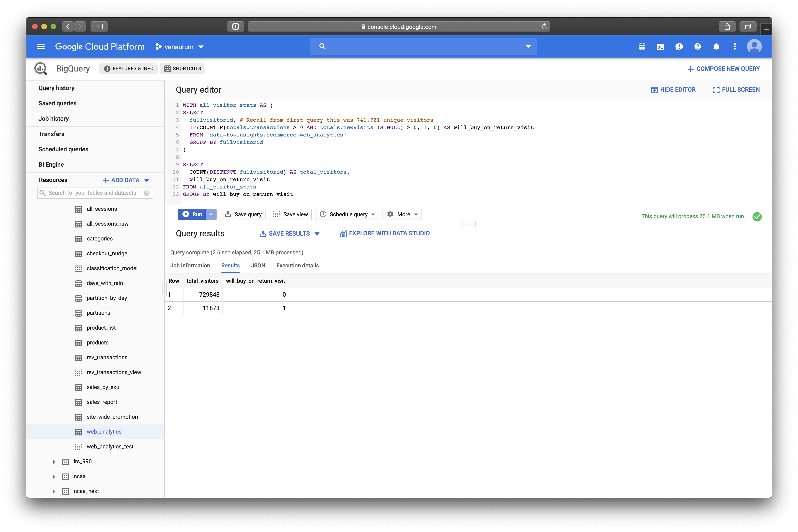This screenshot has height=532, width=798.
Task: Expand the irs_990 dataset
Action: tap(54, 462)
